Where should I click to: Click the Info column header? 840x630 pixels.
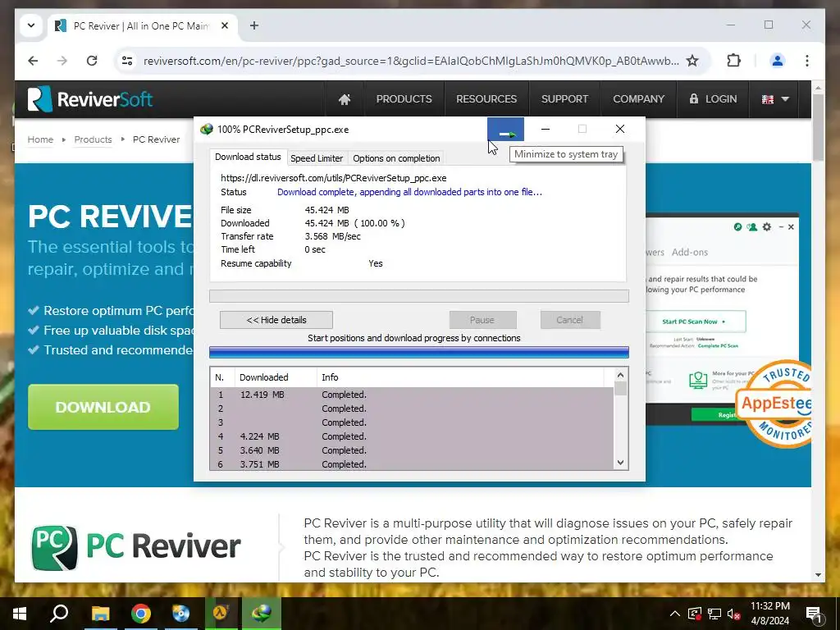click(459, 377)
